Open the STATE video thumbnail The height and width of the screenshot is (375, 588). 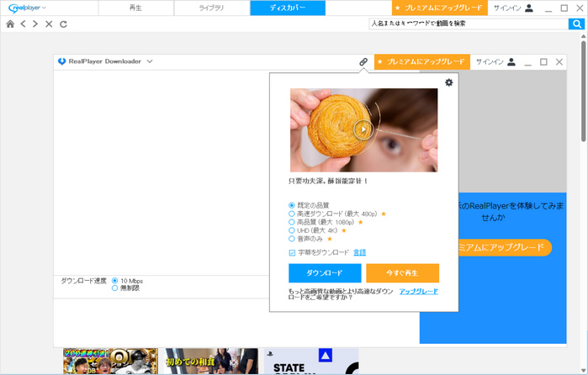[x=311, y=361]
